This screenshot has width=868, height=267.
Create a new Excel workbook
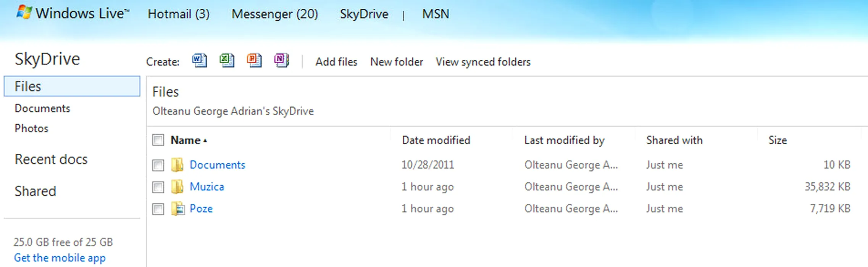click(x=227, y=61)
